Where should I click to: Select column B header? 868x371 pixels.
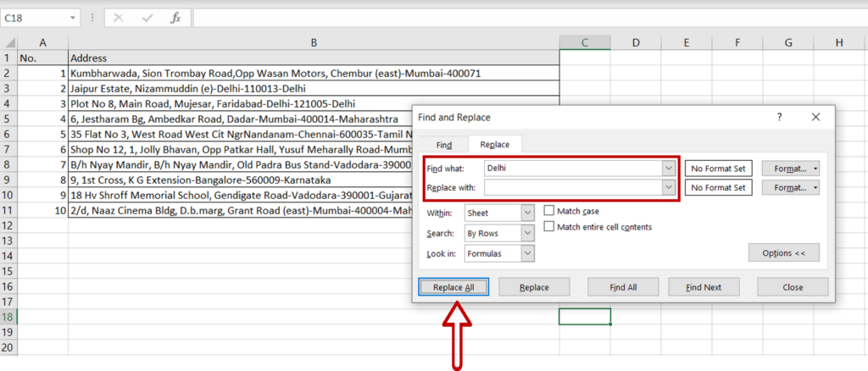pos(314,42)
